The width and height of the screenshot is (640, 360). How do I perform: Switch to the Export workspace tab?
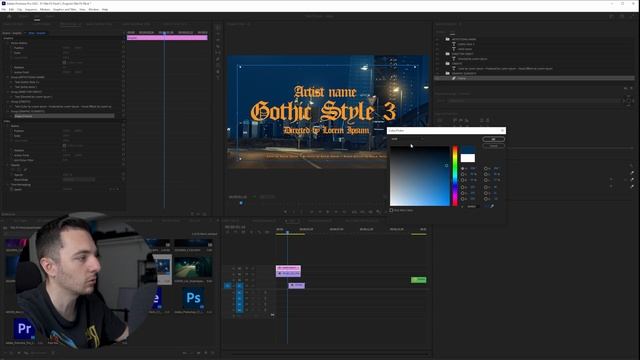pos(50,16)
